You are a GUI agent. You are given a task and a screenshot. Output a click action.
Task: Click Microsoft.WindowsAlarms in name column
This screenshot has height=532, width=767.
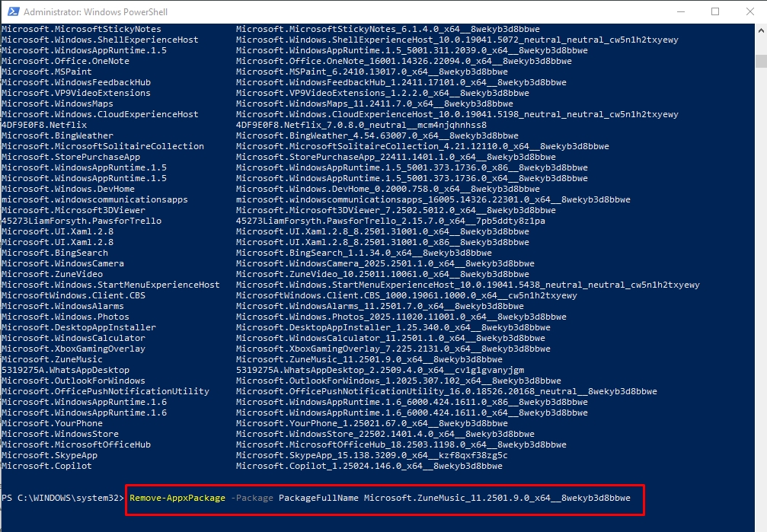62,306
